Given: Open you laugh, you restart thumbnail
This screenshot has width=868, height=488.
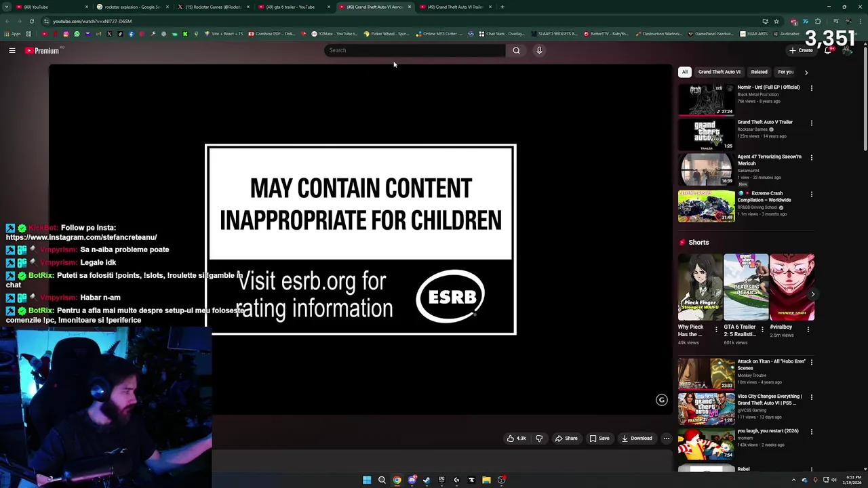Looking at the screenshot, I should (x=706, y=443).
